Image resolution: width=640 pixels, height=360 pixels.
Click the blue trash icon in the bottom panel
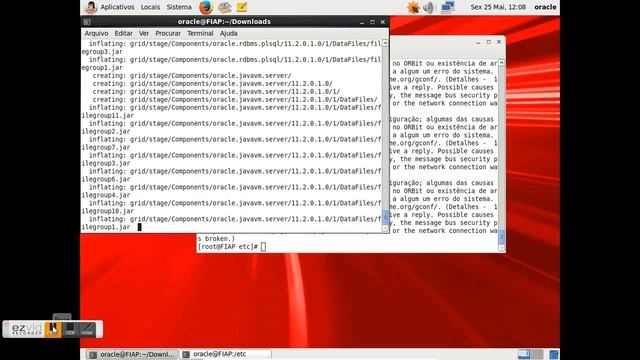(553, 354)
